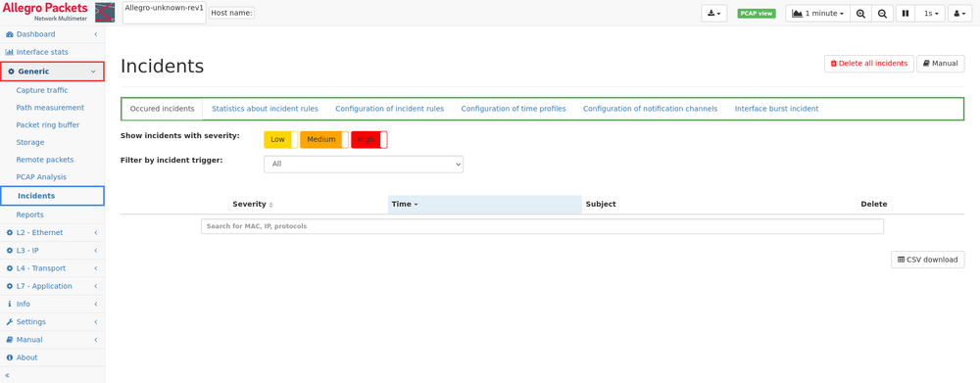Click the zoom out magnifier icon
The width and height of the screenshot is (980, 383).
(882, 13)
